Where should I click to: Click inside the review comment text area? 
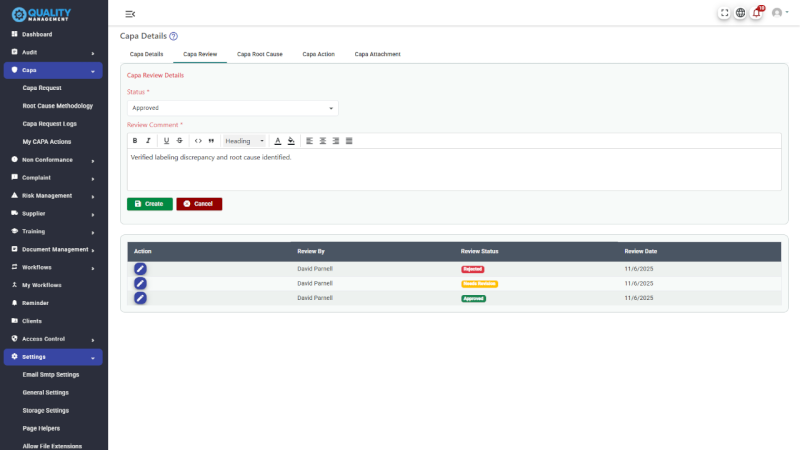pyautogui.click(x=454, y=170)
